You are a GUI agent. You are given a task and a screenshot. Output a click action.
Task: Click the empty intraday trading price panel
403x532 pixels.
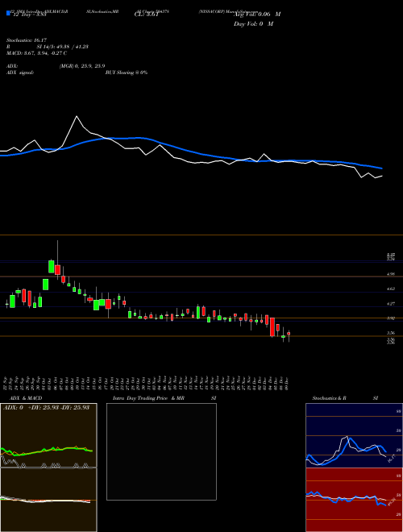point(161,451)
